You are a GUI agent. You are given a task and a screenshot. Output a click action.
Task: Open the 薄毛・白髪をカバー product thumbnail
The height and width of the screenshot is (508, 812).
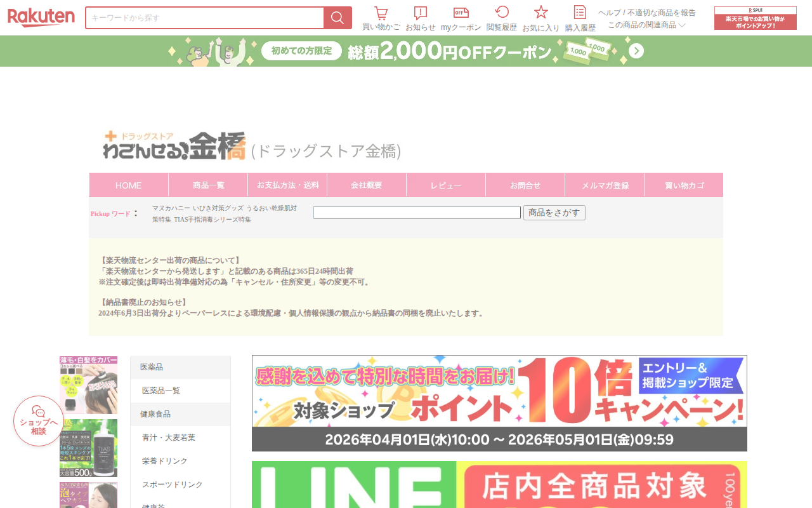coord(88,385)
